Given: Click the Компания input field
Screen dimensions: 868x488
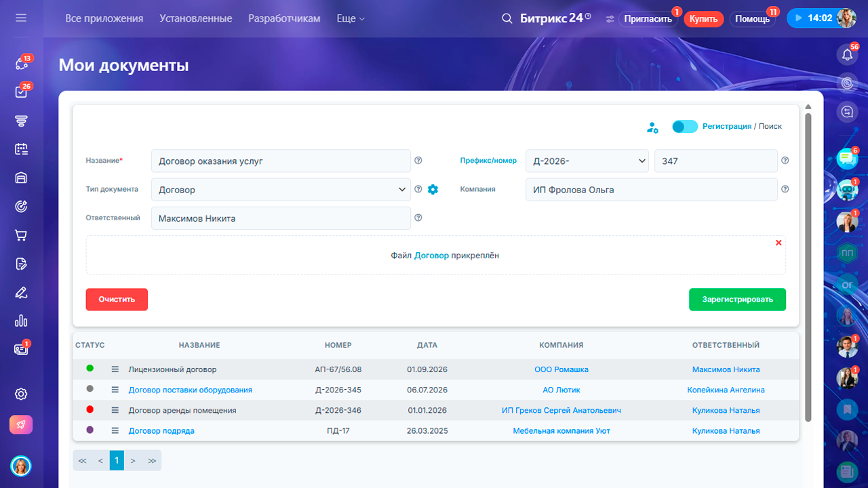Looking at the screenshot, I should click(x=652, y=190).
